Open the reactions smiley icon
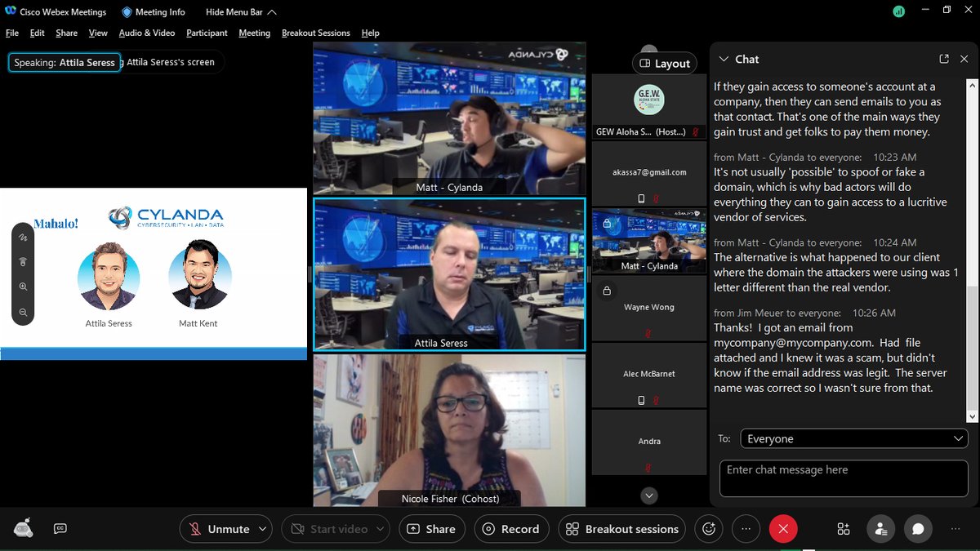Viewport: 980px width, 551px height. (x=708, y=529)
